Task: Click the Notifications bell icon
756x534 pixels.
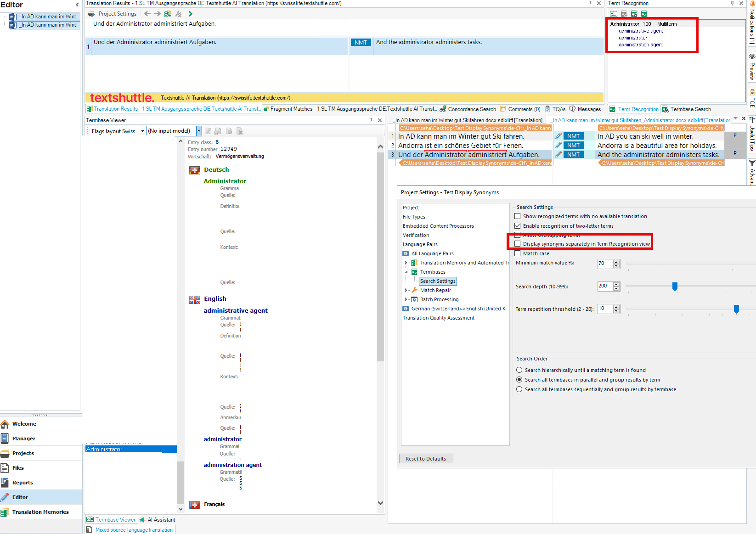Action: point(752,3)
